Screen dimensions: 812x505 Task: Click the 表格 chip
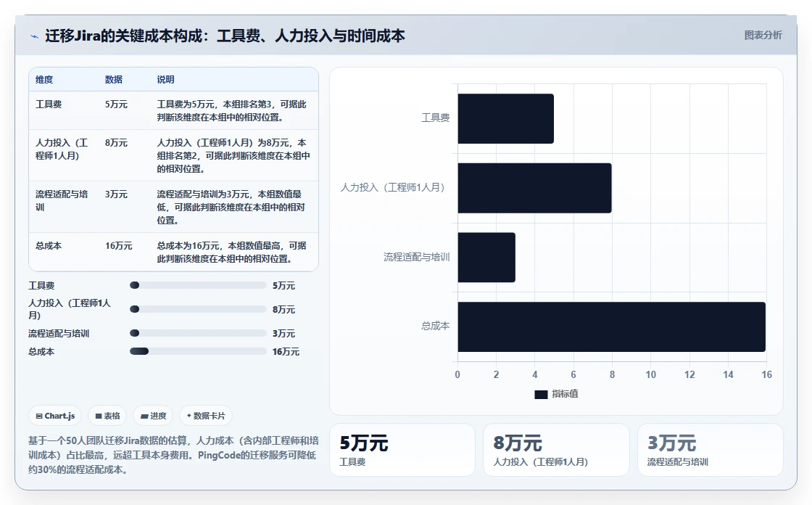[x=107, y=416]
